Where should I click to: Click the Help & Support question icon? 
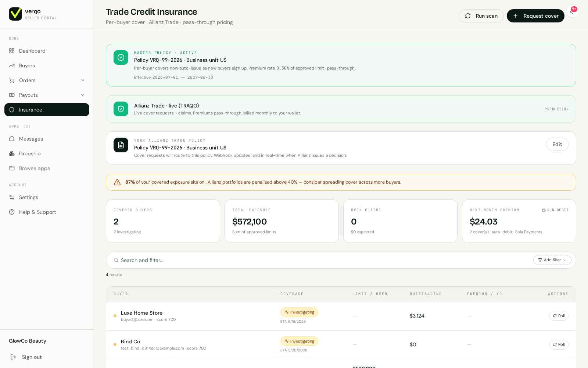12,212
